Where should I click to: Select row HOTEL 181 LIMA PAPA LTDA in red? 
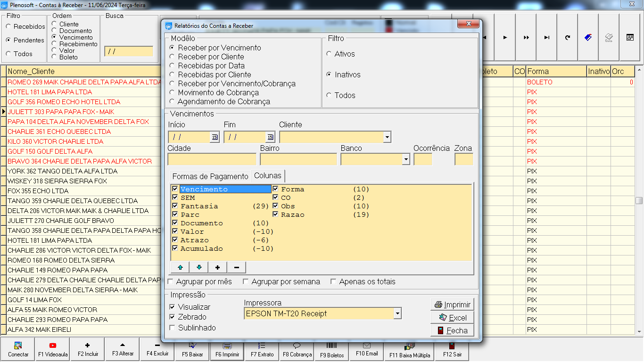[x=84, y=92]
